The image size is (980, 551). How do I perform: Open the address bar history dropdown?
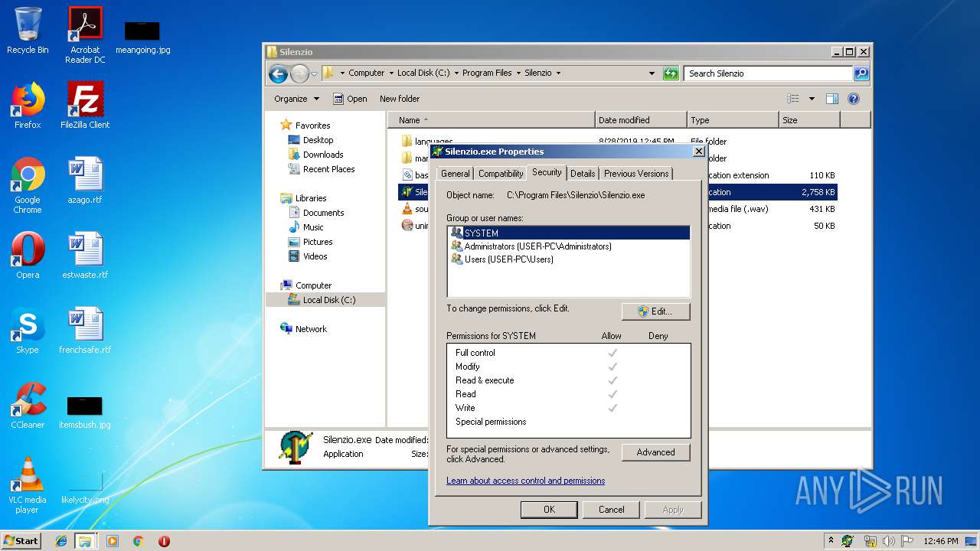click(x=652, y=73)
